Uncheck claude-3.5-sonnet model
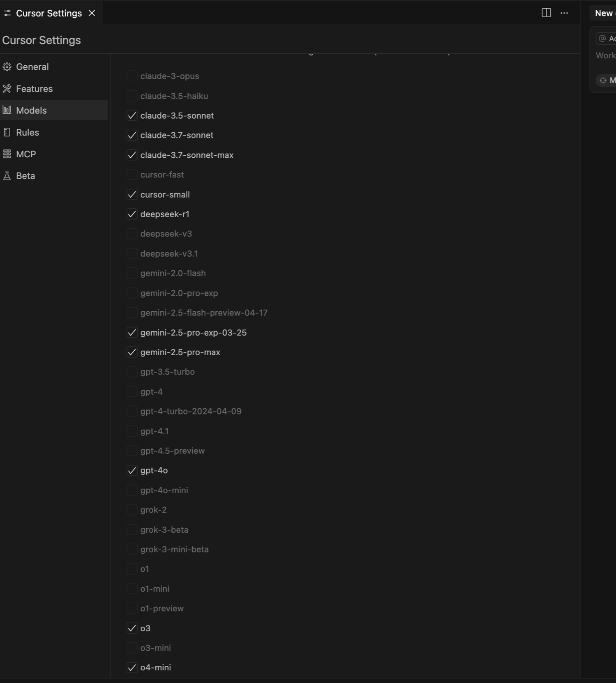Image resolution: width=616 pixels, height=683 pixels. click(x=132, y=115)
